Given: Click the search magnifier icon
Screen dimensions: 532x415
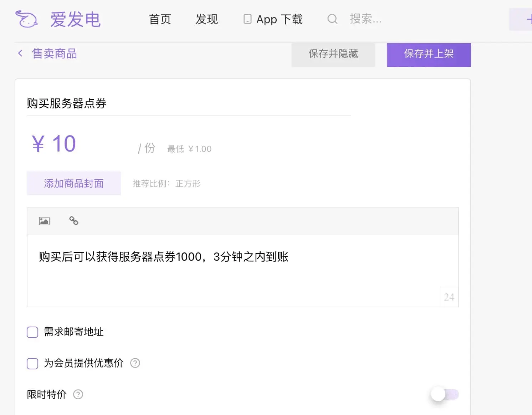Looking at the screenshot, I should coord(332,19).
